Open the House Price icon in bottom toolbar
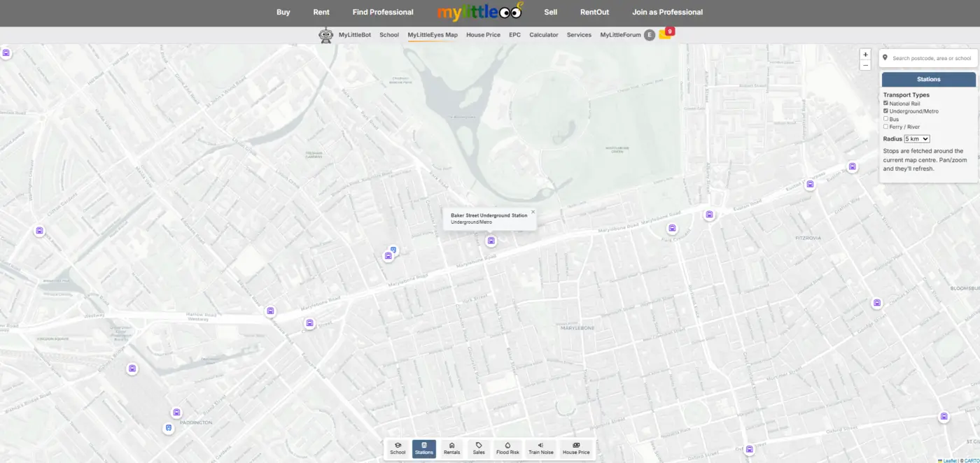Screen dimensions: 980x463 click(575, 448)
